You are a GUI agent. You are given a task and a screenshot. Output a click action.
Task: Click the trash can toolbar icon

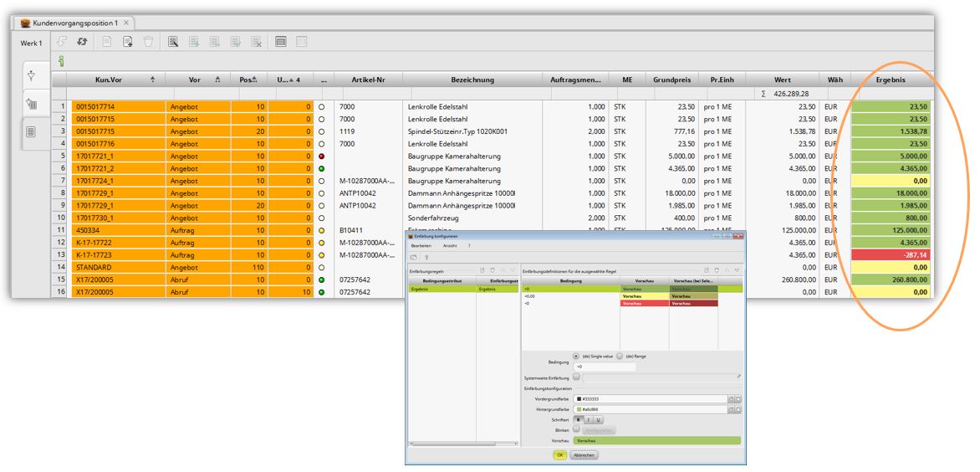click(148, 42)
